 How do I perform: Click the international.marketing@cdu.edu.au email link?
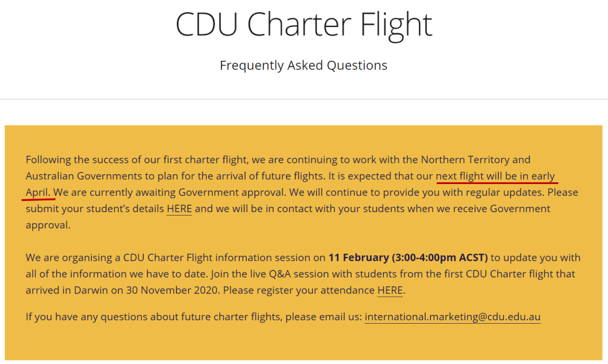point(452,317)
